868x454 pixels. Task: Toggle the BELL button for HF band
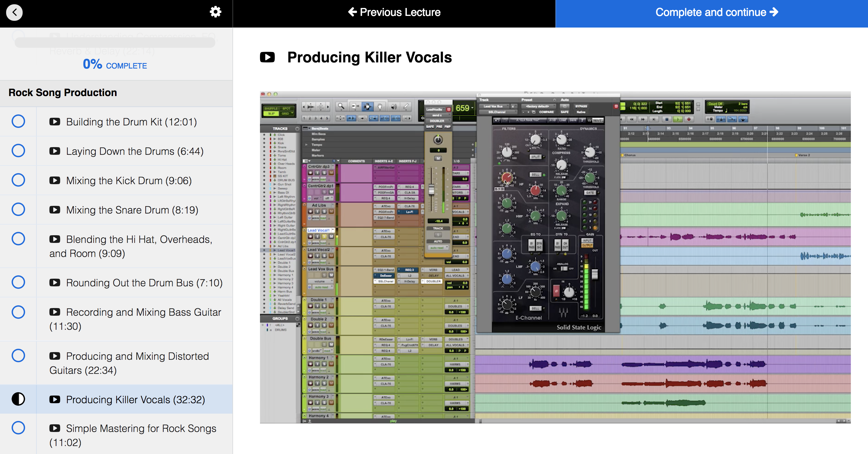click(x=535, y=175)
